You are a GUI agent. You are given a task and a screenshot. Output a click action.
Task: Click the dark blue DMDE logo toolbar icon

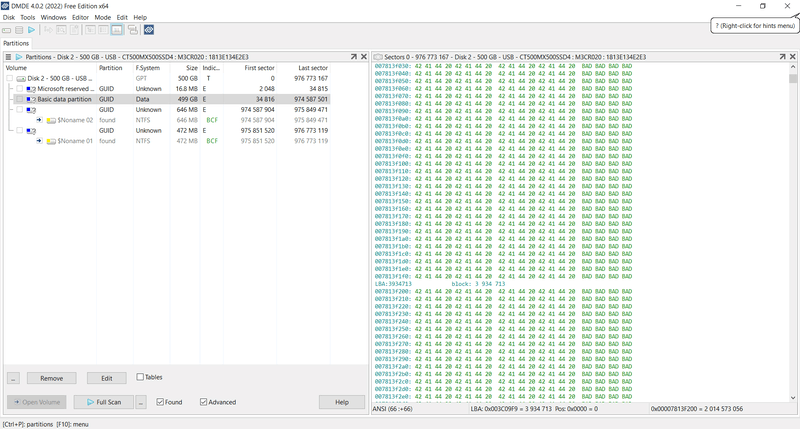pos(148,30)
